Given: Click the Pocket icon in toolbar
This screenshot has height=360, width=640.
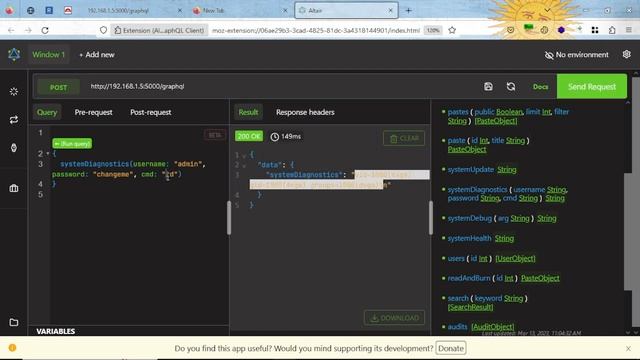Looking at the screenshot, I should 511,30.
